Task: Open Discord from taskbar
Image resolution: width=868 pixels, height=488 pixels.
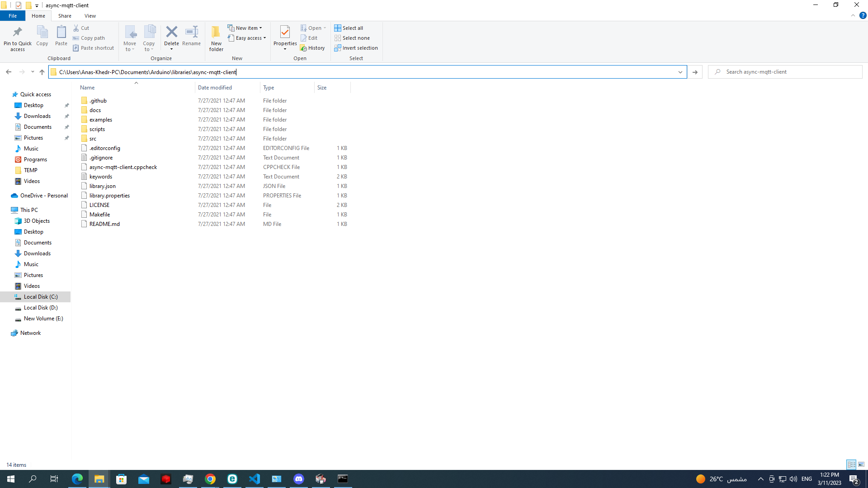Action: 299,479
